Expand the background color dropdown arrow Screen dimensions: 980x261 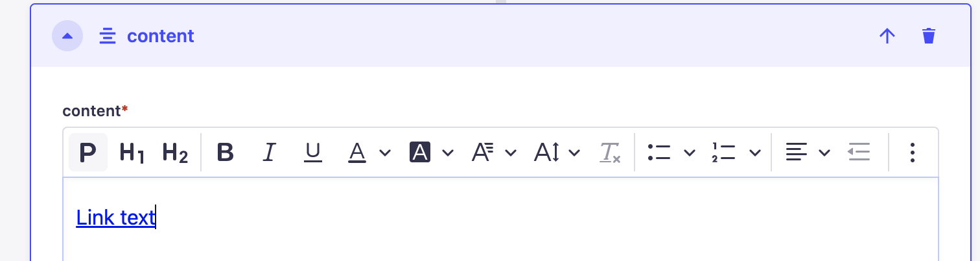448,153
